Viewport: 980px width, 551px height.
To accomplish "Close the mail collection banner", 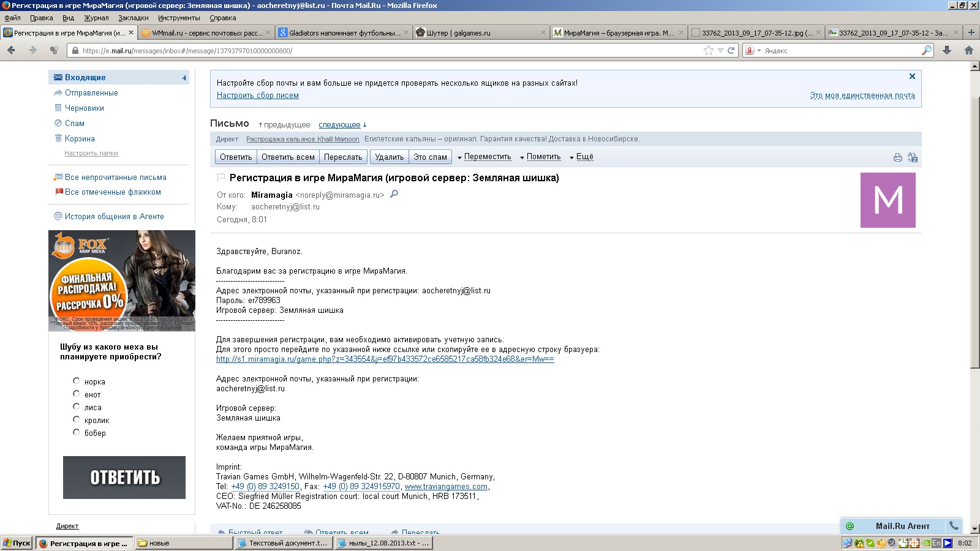I will point(912,77).
